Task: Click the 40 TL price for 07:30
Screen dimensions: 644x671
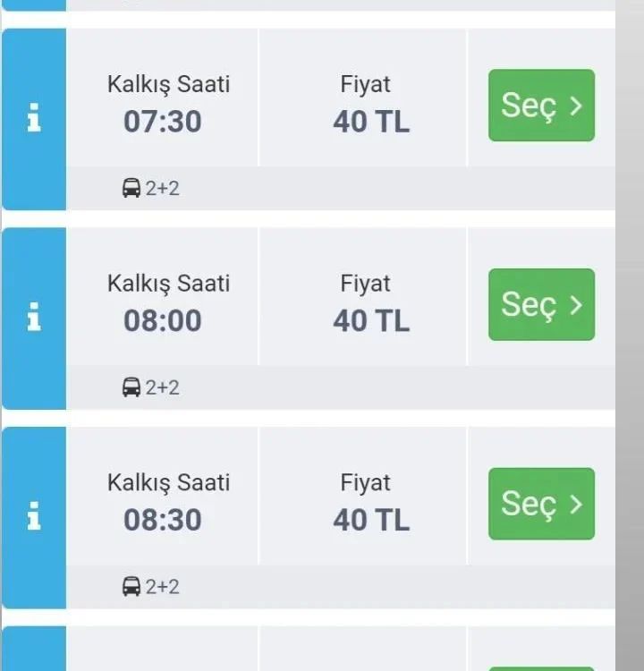Action: pyautogui.click(x=371, y=122)
